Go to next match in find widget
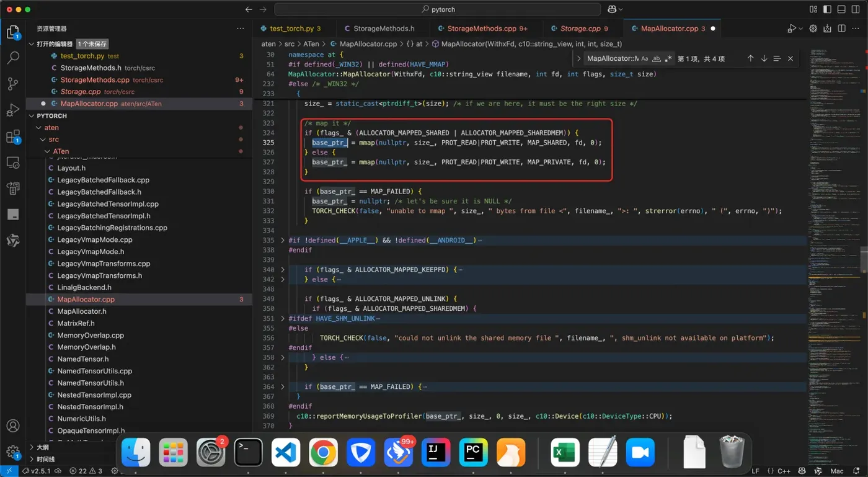Screen dimensions: 868x477 coord(764,58)
